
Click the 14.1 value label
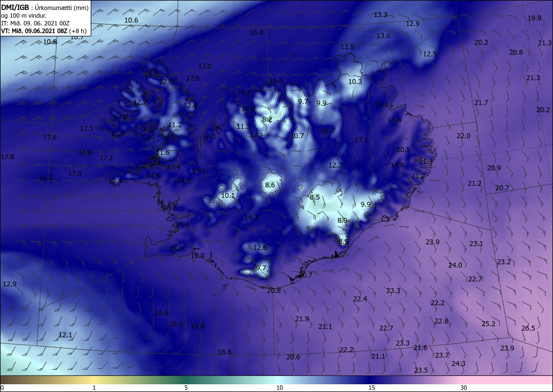[x=210, y=137]
